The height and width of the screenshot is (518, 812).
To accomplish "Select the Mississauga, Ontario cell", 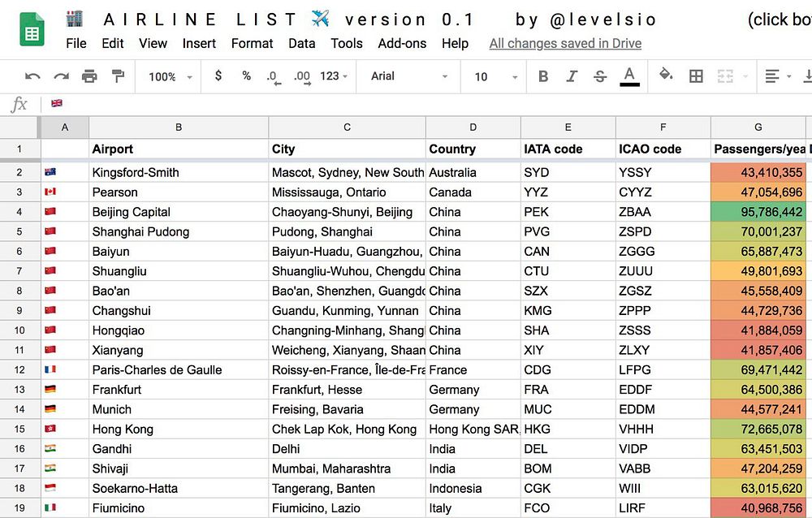I will 347,192.
